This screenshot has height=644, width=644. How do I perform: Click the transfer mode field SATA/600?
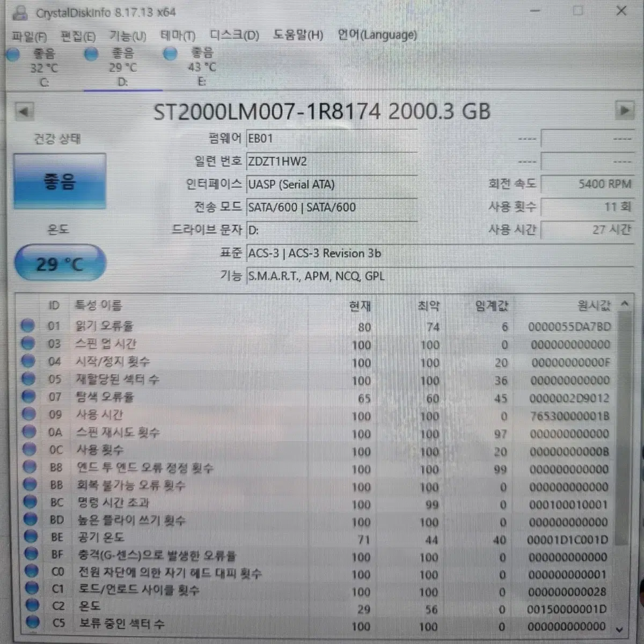331,207
